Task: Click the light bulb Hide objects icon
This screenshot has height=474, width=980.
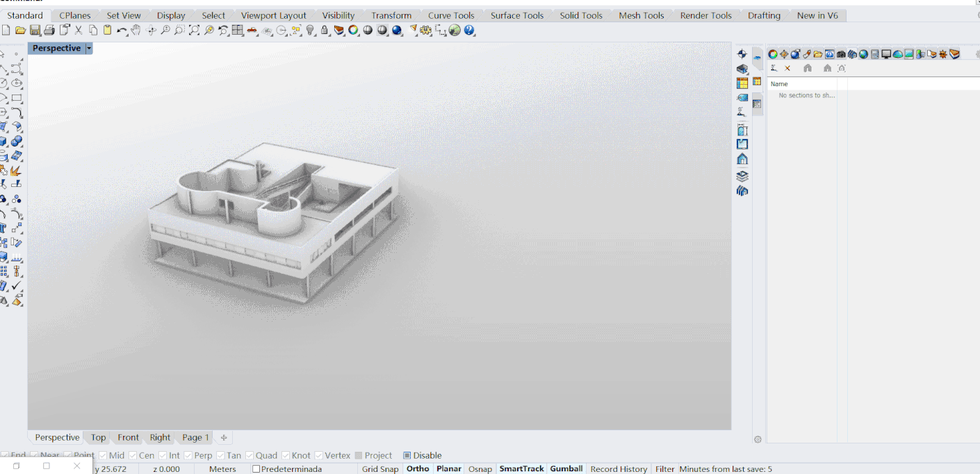Action: [311, 30]
